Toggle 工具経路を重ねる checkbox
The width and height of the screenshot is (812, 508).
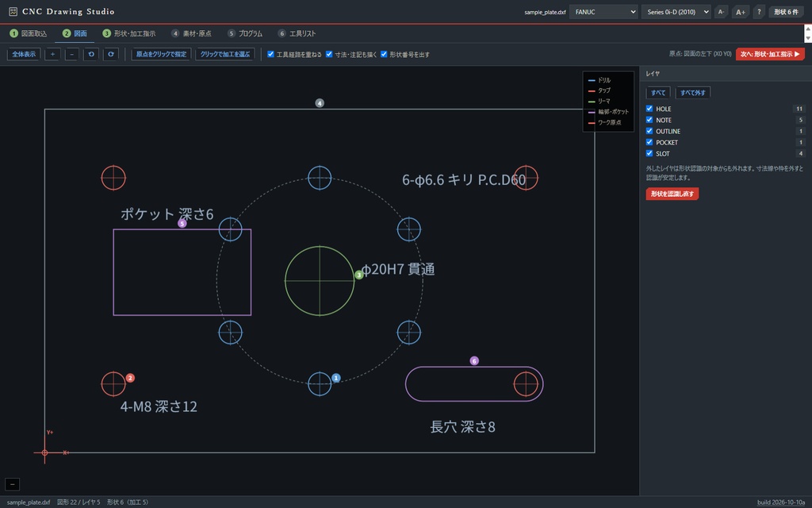(x=271, y=54)
